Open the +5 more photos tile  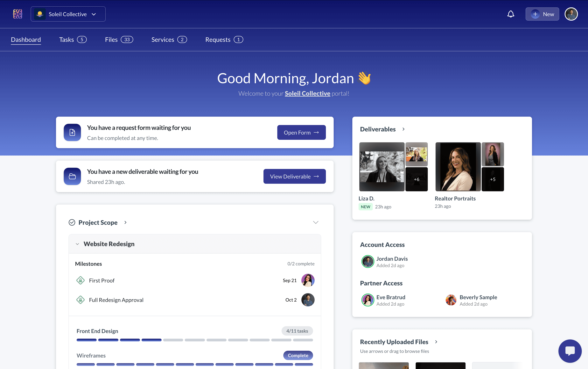(x=493, y=179)
